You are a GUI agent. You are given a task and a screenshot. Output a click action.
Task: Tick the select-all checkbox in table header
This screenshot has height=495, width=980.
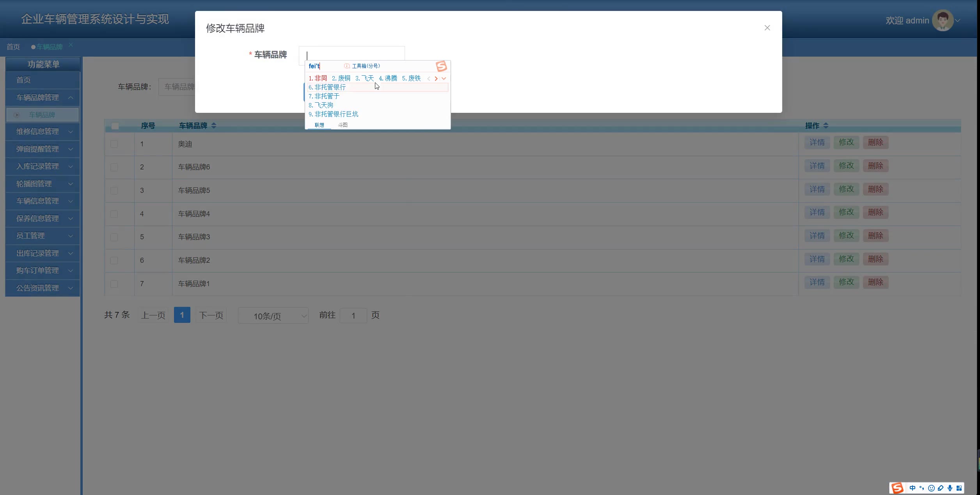[x=115, y=126]
